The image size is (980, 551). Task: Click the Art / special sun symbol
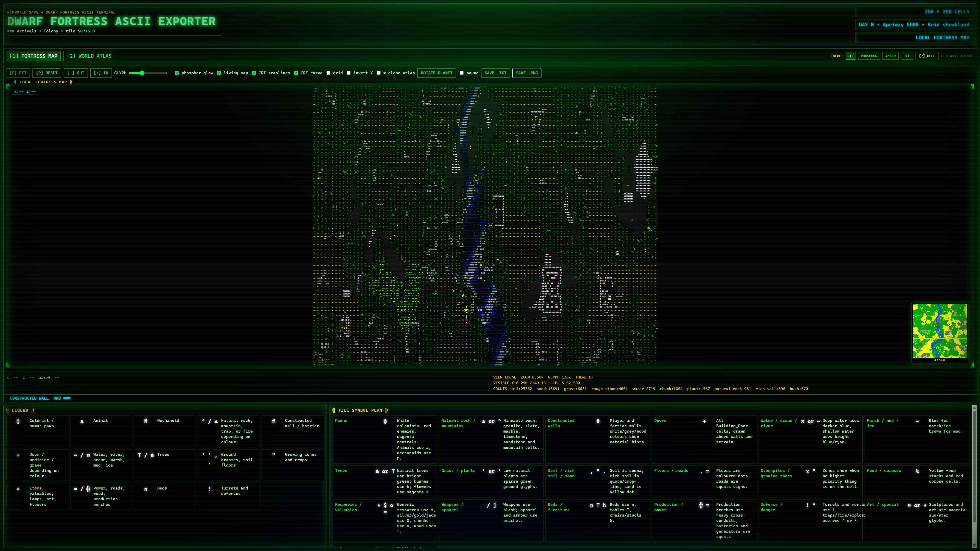point(909,505)
